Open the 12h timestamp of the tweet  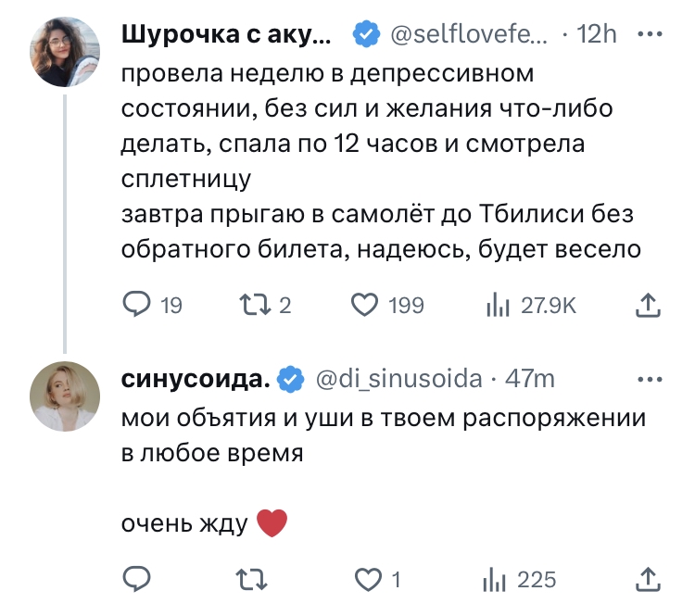coord(597,35)
